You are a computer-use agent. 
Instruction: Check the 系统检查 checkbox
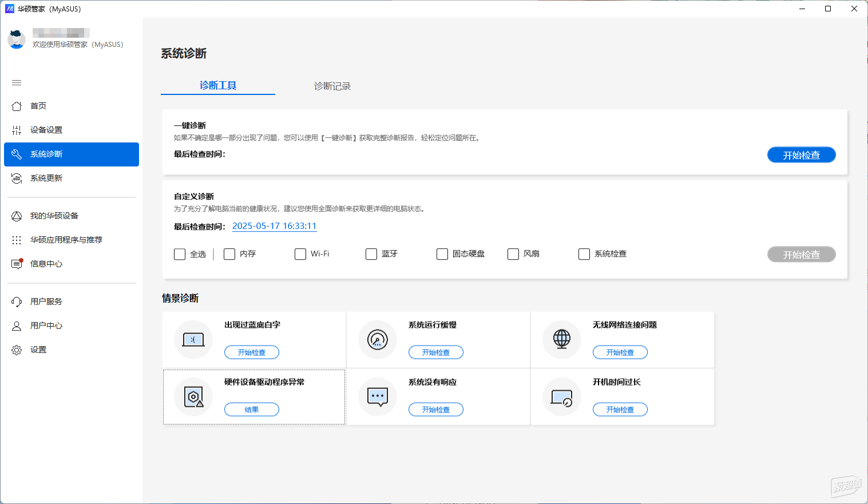tap(584, 254)
